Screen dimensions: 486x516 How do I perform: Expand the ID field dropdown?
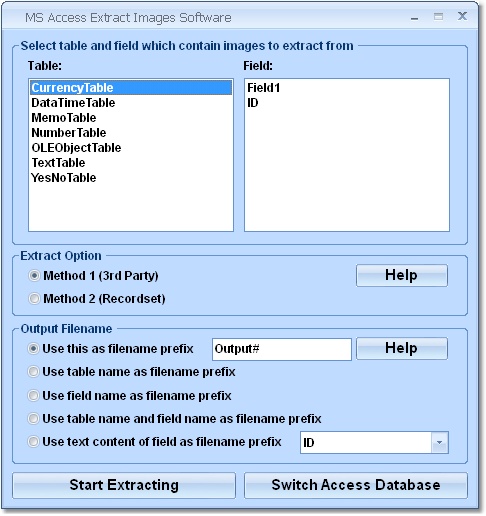pyautogui.click(x=439, y=442)
